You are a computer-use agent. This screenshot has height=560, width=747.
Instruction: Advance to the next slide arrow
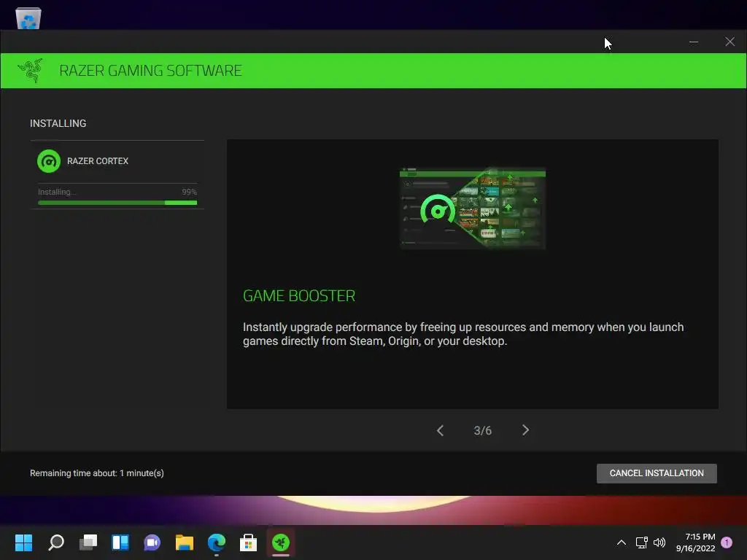(x=525, y=430)
